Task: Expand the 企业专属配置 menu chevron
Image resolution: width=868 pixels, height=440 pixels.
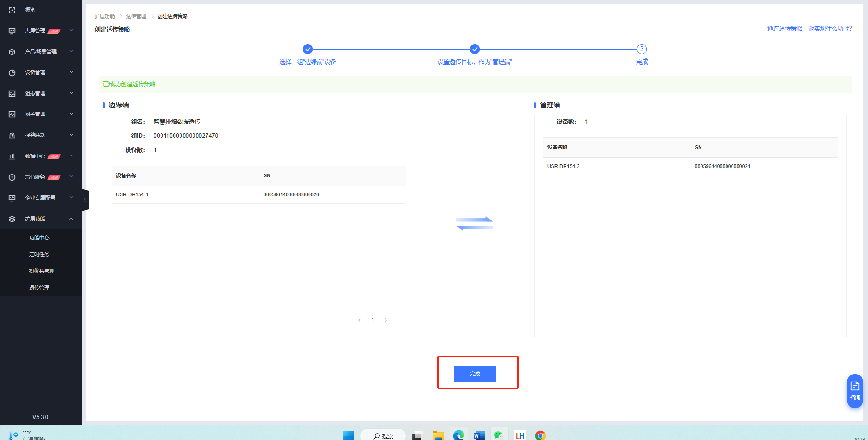Action: click(x=71, y=198)
